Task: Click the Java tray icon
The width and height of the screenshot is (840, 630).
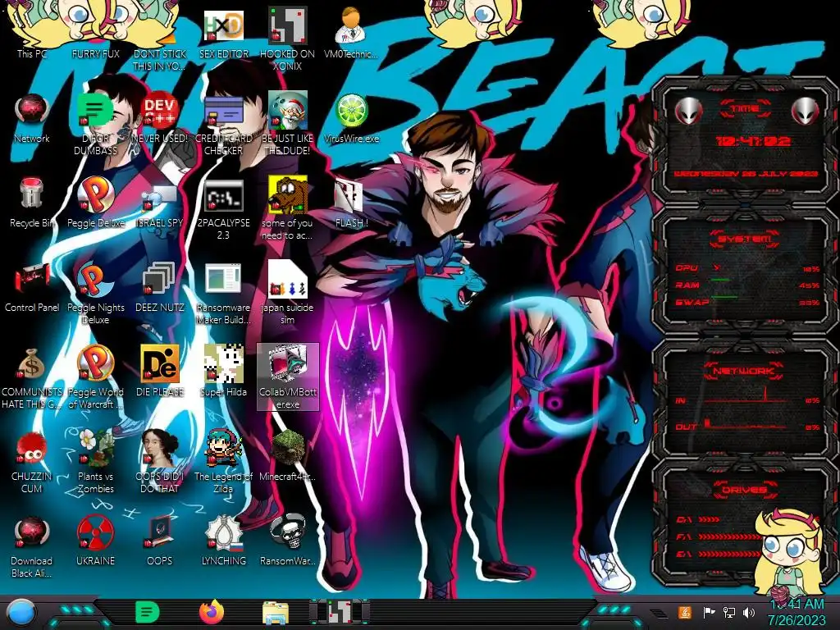Action: point(685,612)
